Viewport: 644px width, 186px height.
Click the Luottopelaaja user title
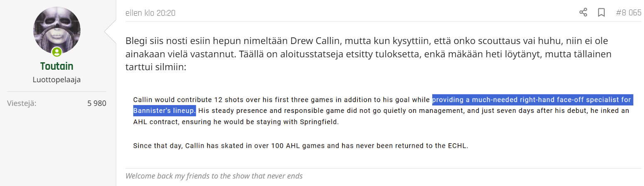pyautogui.click(x=57, y=79)
